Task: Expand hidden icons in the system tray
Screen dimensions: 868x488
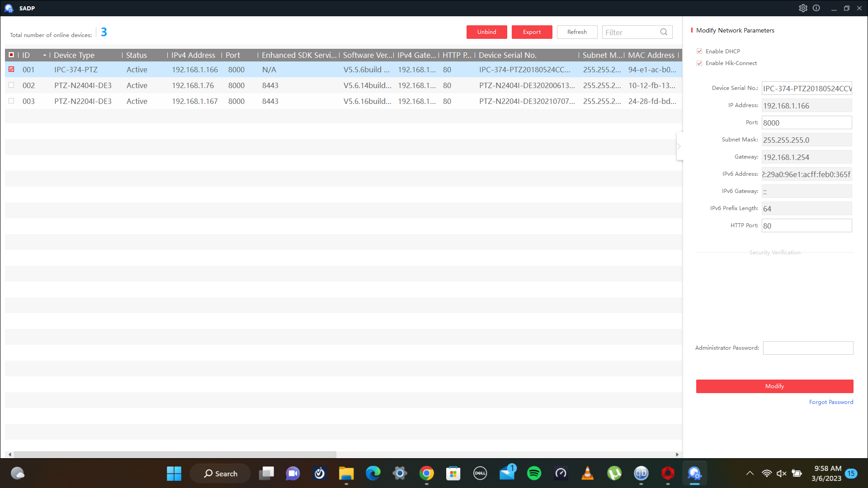Action: click(750, 473)
